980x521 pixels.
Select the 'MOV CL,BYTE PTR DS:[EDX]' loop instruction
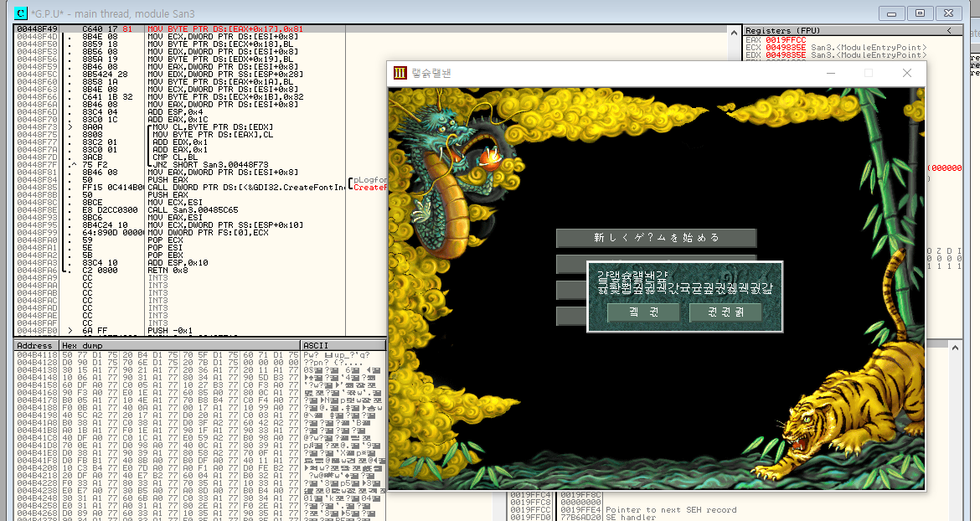(x=213, y=126)
